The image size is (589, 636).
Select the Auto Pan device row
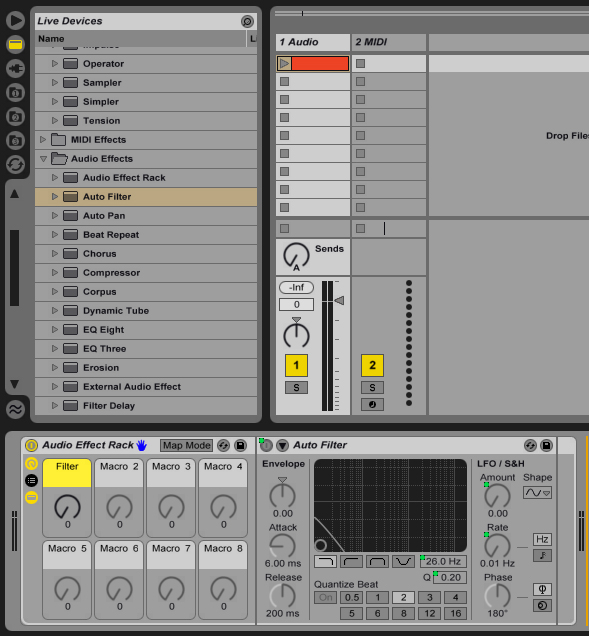pos(146,215)
